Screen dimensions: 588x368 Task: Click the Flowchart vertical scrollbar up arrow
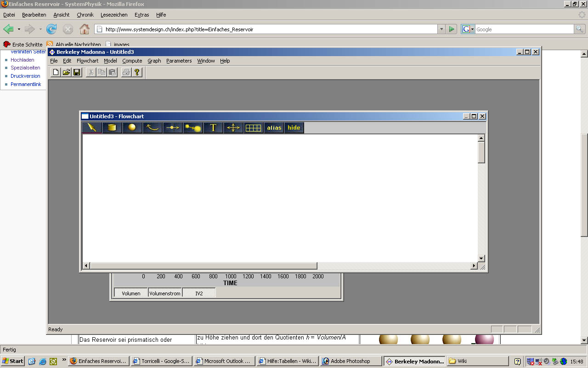click(x=481, y=138)
